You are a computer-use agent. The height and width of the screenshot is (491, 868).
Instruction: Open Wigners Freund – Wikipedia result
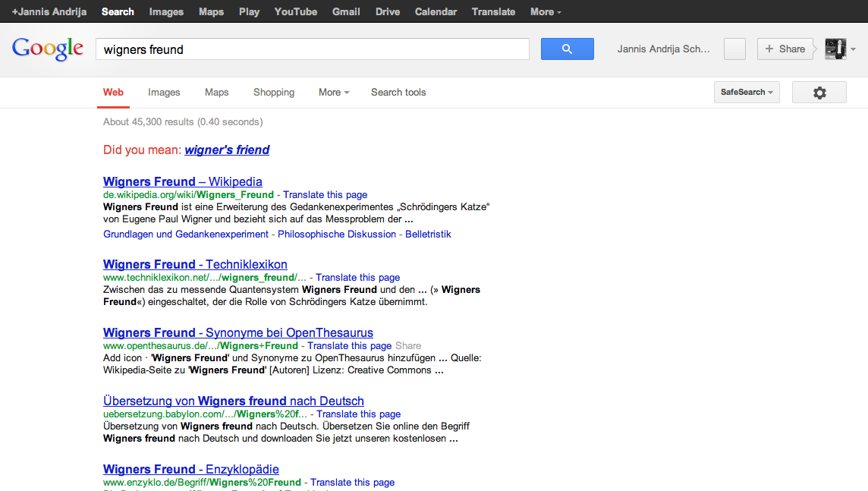point(183,181)
